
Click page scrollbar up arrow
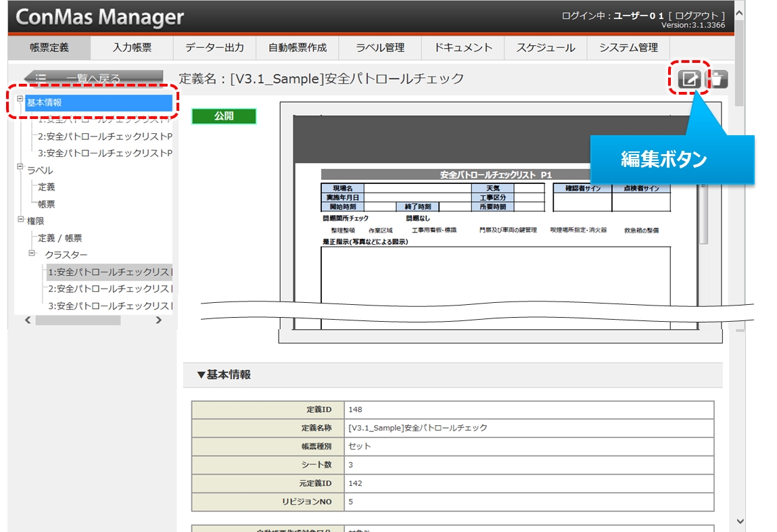(739, 14)
